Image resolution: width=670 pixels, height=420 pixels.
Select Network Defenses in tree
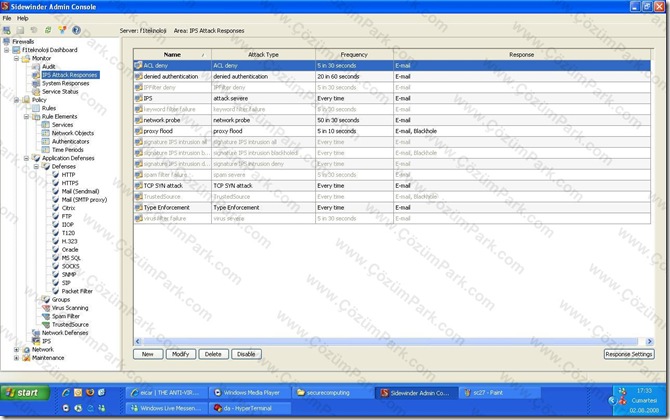pos(65,333)
